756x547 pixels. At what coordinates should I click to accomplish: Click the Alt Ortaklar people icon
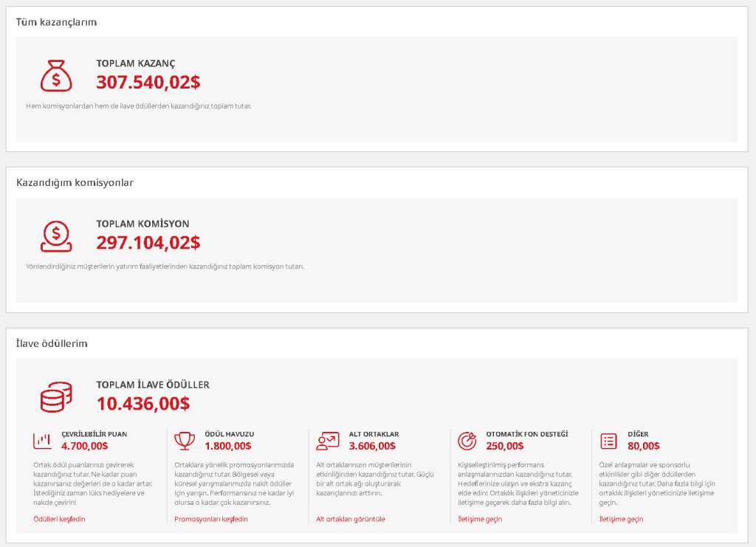(x=326, y=441)
